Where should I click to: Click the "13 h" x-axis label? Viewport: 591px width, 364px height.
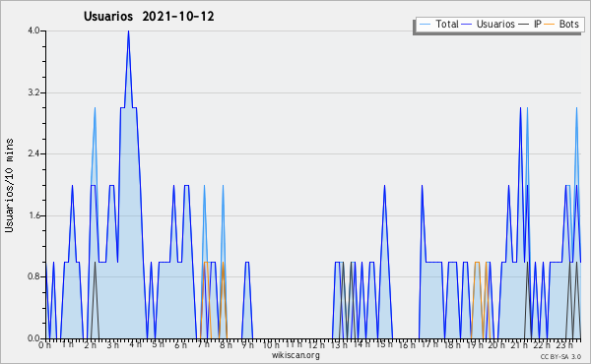(339, 344)
